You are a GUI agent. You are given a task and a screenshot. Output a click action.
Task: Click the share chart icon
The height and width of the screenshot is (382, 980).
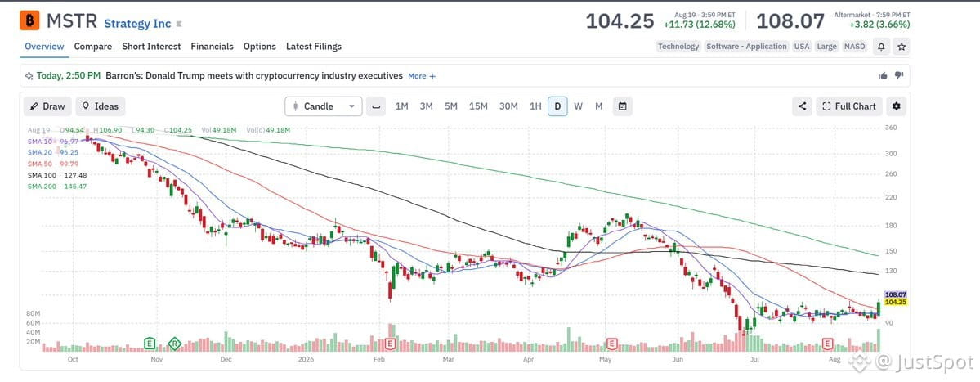(x=802, y=106)
